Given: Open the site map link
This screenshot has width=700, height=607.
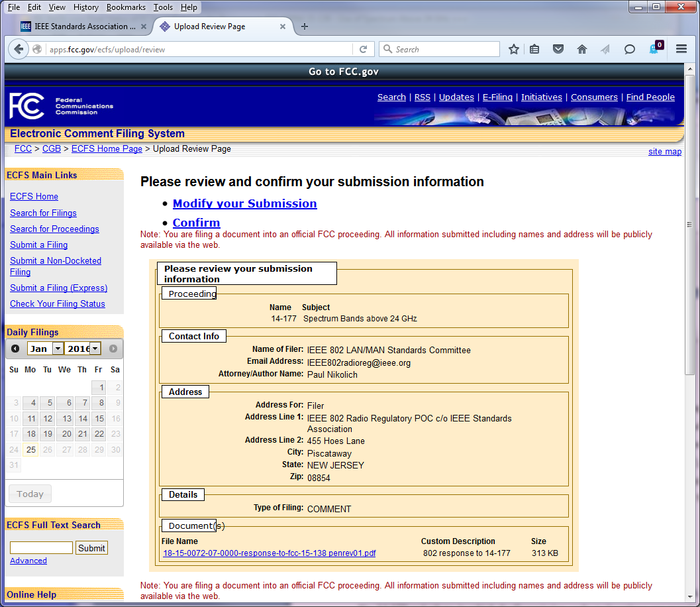Looking at the screenshot, I should pyautogui.click(x=665, y=151).
